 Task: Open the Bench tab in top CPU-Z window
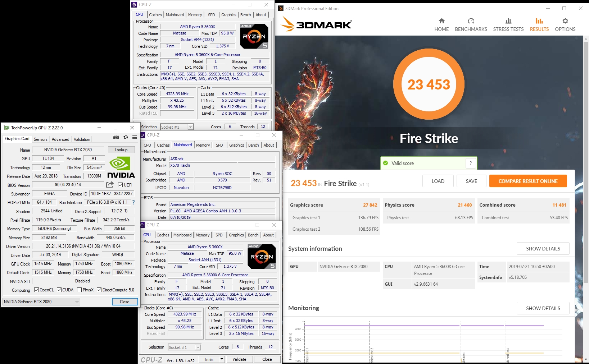tap(245, 15)
